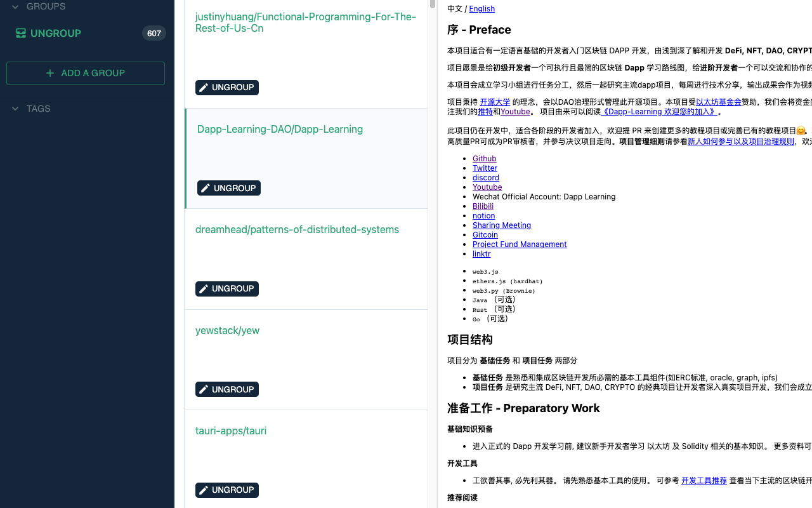
Task: Open 开源大学 link in preface
Action: pos(495,102)
